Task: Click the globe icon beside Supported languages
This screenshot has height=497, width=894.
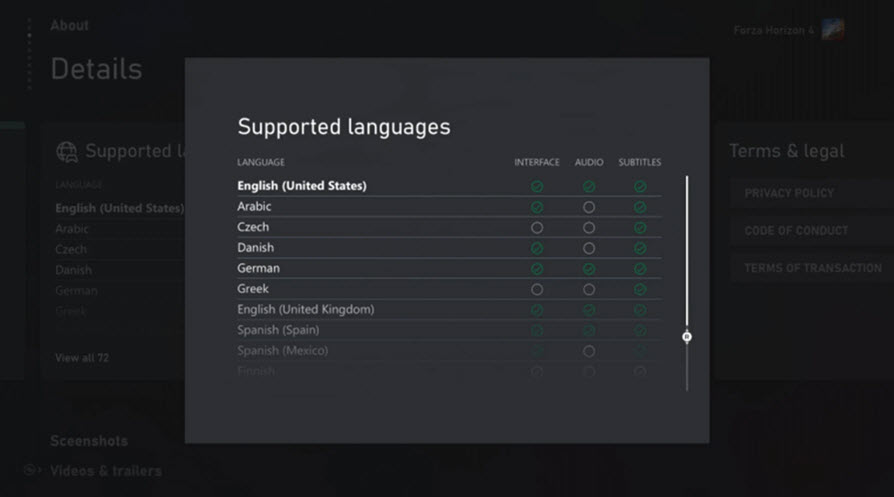Action: pos(67,152)
